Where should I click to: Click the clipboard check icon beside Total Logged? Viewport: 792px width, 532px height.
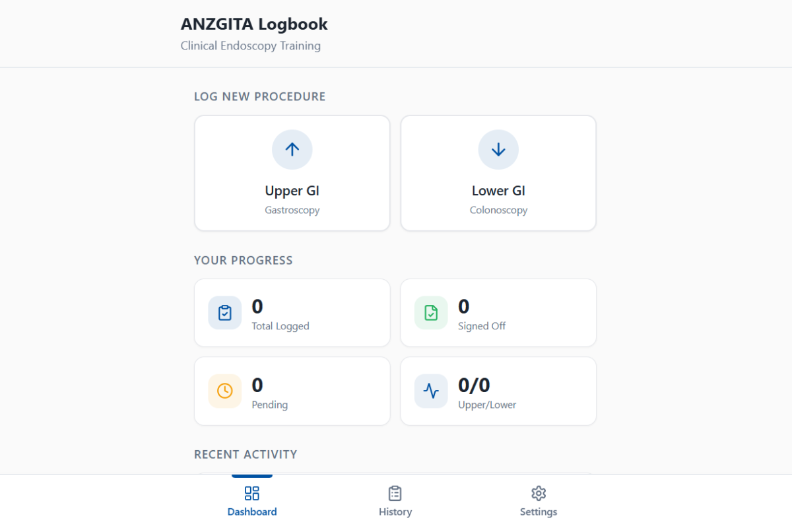(x=225, y=313)
